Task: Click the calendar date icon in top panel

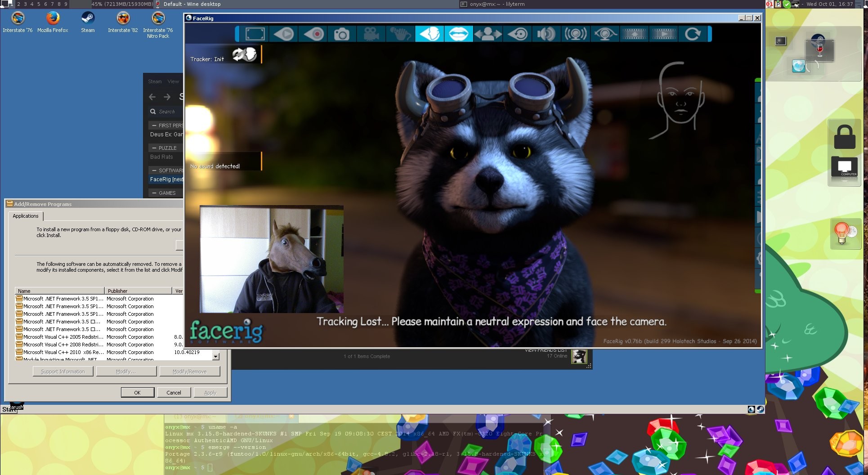Action: (x=769, y=4)
